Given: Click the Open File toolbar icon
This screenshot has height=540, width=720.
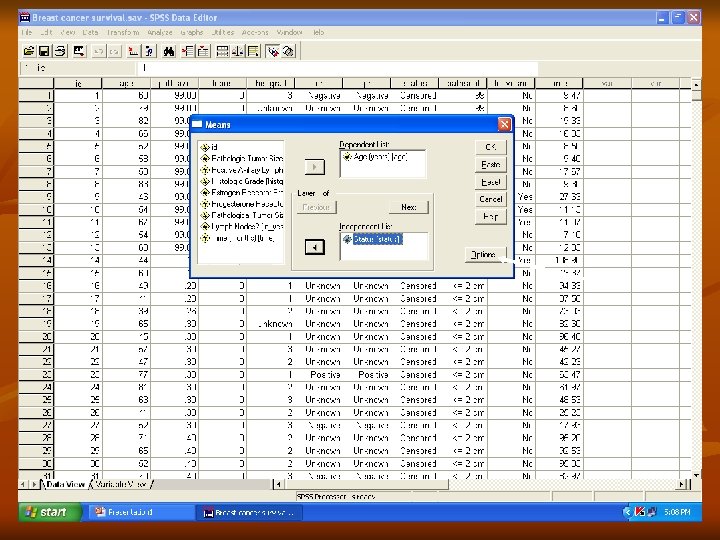Looking at the screenshot, I should point(29,51).
